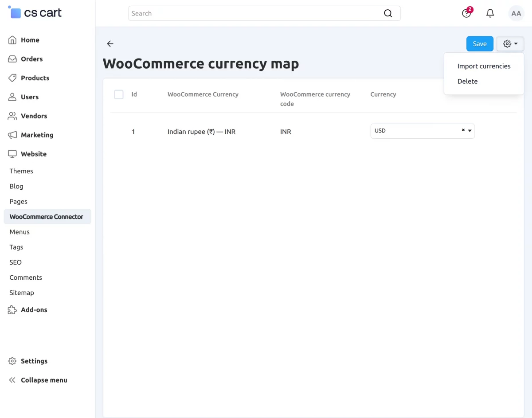Click the back arrow icon
This screenshot has height=418, width=532.
click(110, 43)
